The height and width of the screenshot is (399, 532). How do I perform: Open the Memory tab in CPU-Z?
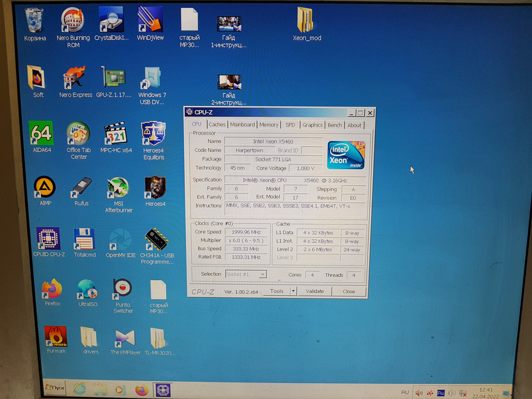(x=269, y=125)
